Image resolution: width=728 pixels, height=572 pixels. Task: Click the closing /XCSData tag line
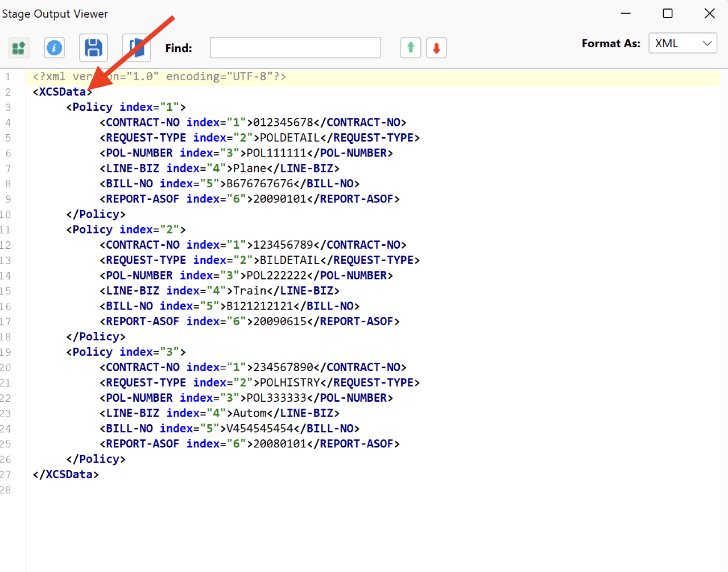click(x=66, y=475)
